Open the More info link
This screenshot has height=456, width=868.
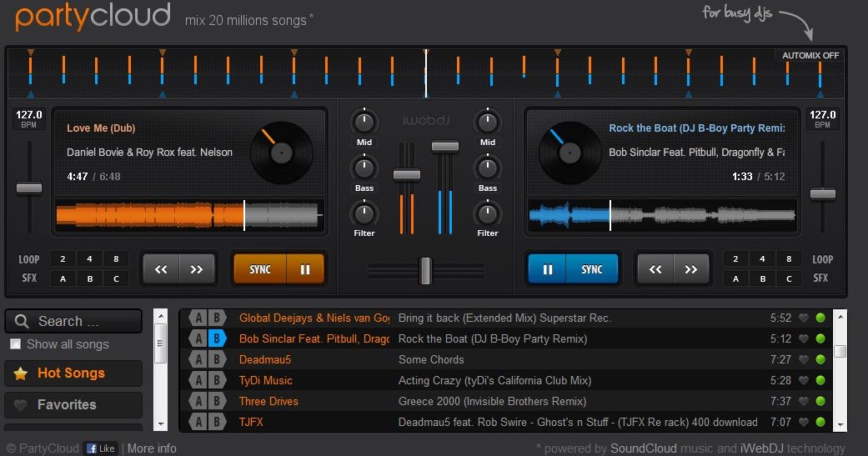pos(152,448)
